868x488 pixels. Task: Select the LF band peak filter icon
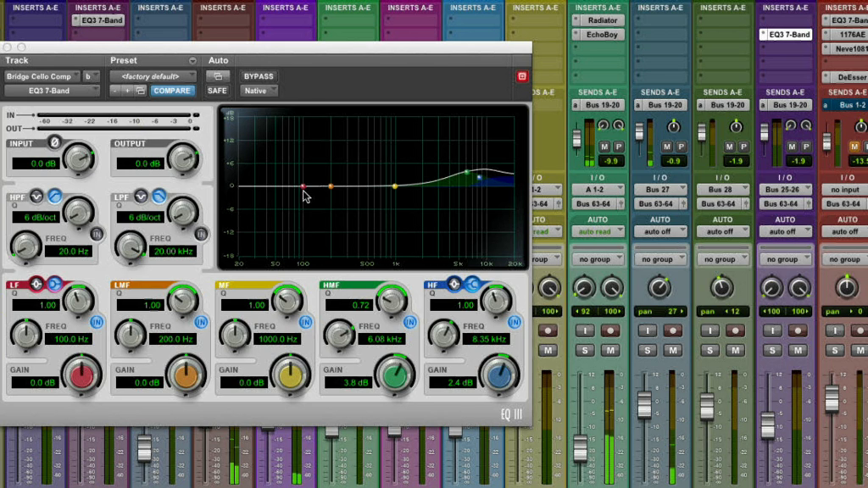pyautogui.click(x=38, y=283)
